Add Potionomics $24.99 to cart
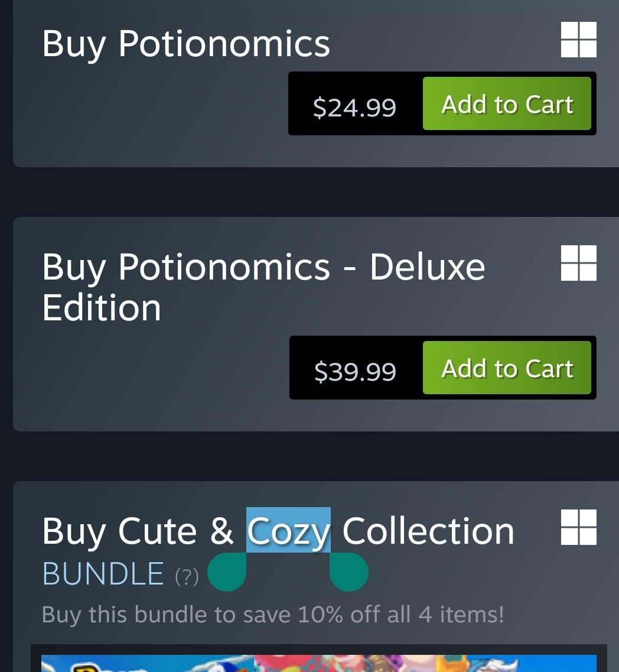Viewport: 619px width, 672px height. (507, 104)
